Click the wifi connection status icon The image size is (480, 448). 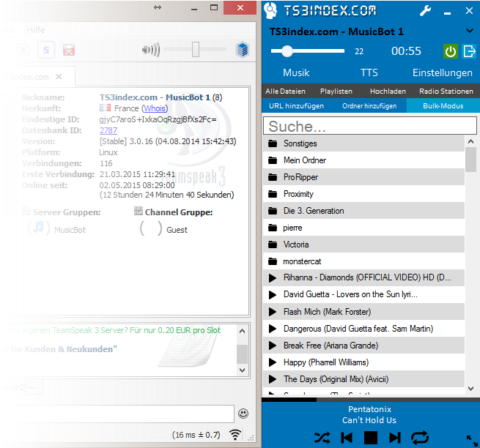tap(235, 435)
